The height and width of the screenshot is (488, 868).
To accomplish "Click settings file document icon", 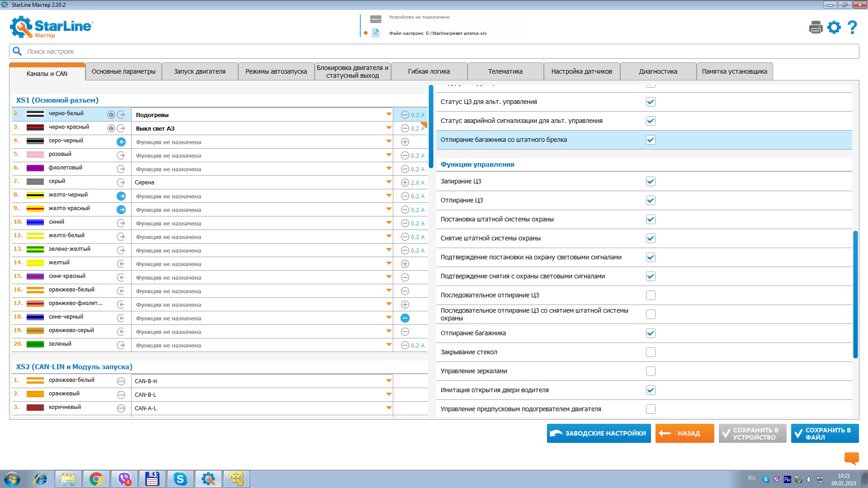I will pyautogui.click(x=376, y=33).
